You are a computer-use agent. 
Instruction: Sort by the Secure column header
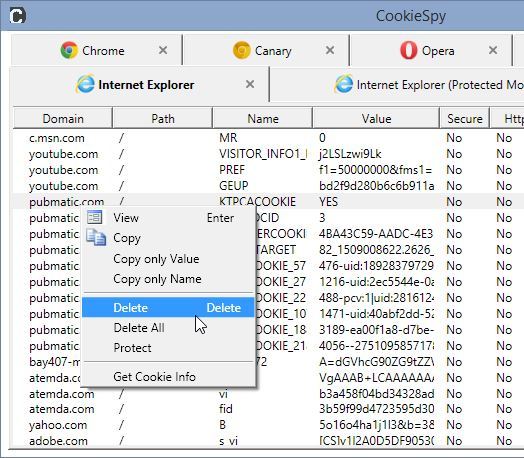pos(465,119)
